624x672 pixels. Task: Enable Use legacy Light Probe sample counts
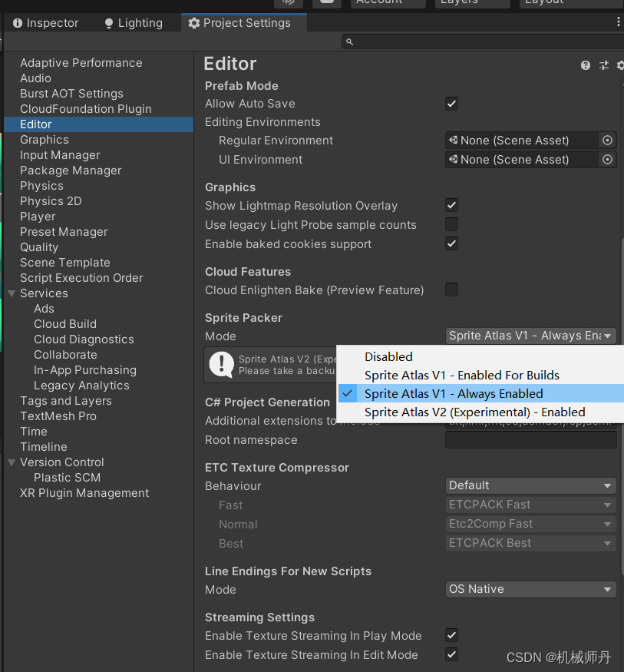click(x=452, y=224)
